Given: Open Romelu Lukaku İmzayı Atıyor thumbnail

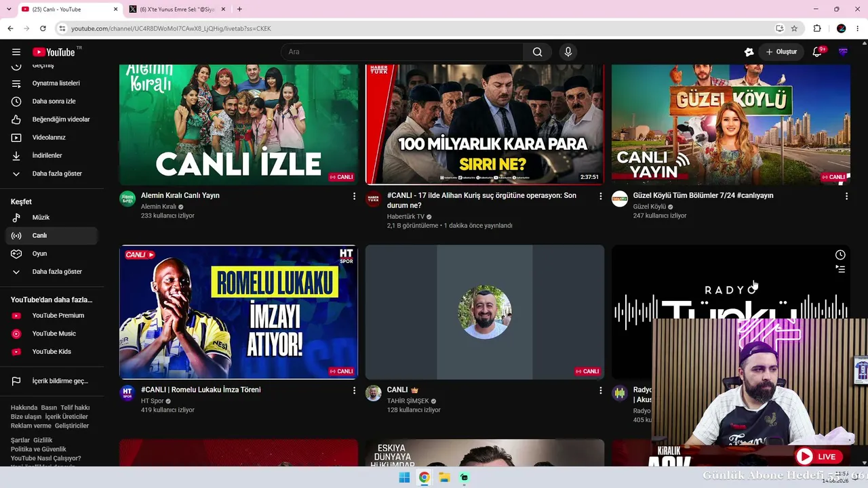Looking at the screenshot, I should [239, 312].
